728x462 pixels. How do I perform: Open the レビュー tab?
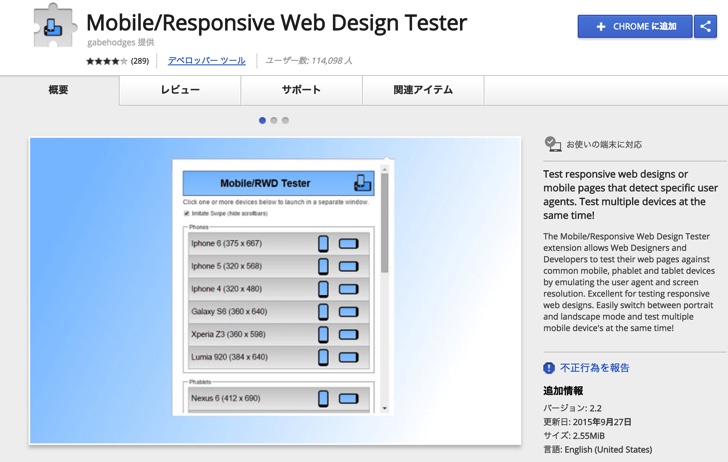pos(180,90)
